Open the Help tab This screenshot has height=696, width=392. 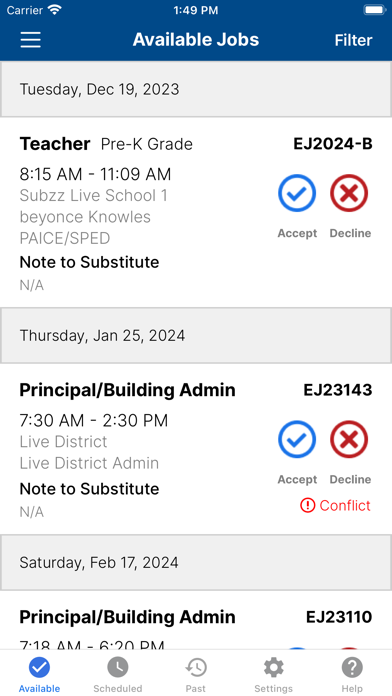[352, 675]
